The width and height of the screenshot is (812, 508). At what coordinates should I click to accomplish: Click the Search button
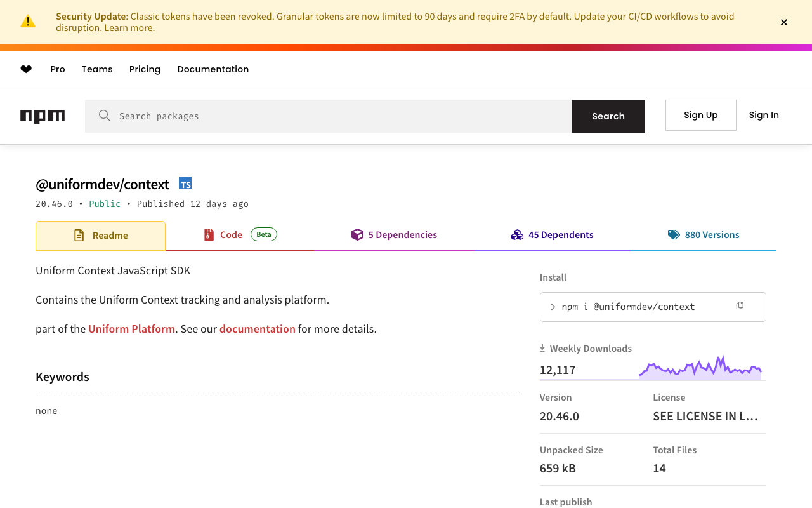(608, 116)
